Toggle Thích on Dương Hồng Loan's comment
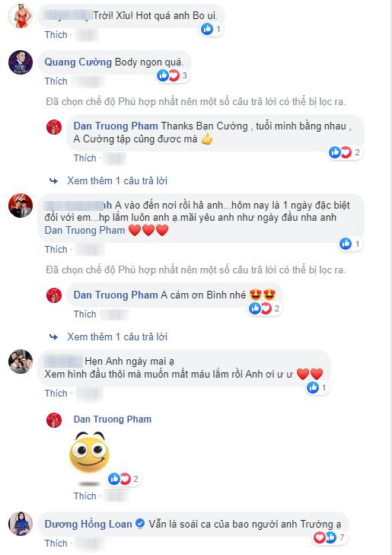 click(x=56, y=544)
